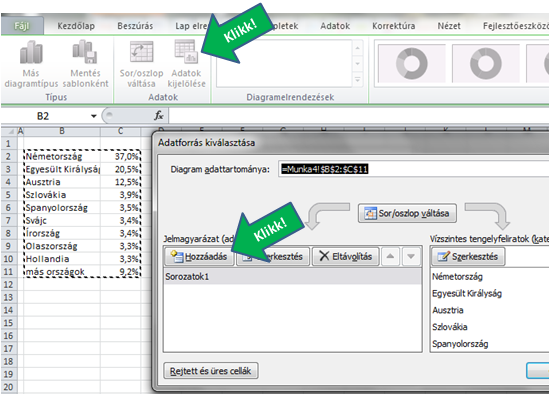Click the Name Box showing B2
549x394 pixels.
44,116
